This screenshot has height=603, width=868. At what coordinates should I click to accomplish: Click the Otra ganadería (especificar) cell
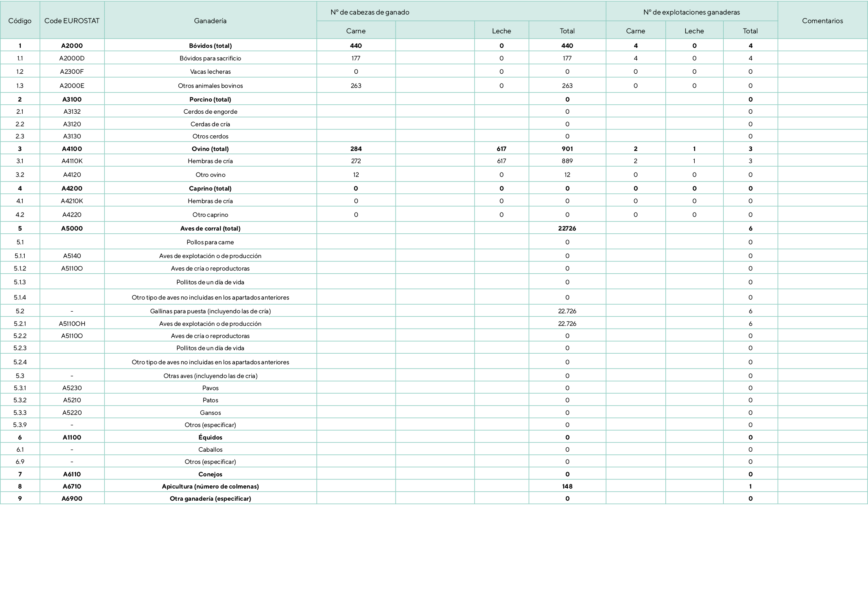(210, 498)
